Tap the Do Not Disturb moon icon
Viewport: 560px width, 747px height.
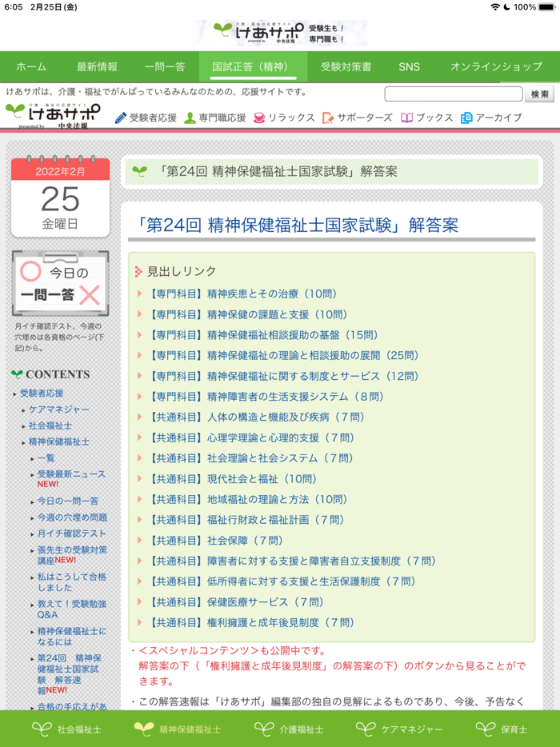coord(507,7)
